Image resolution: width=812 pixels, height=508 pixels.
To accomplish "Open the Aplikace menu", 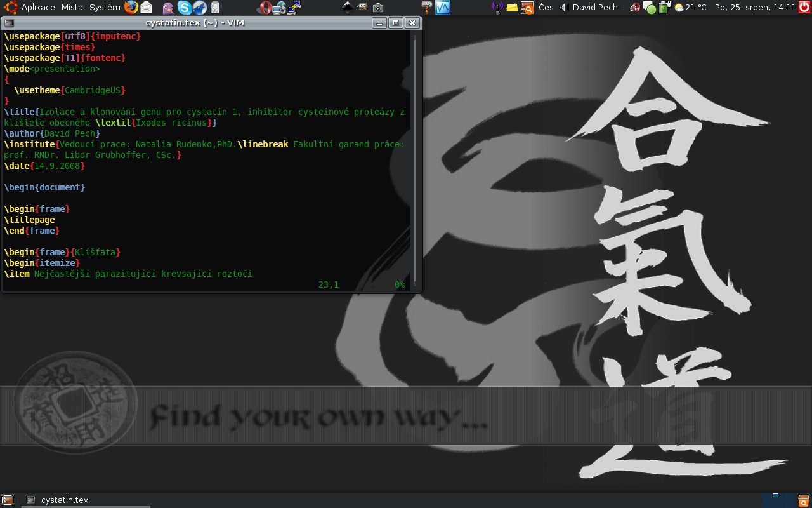I will click(x=38, y=8).
